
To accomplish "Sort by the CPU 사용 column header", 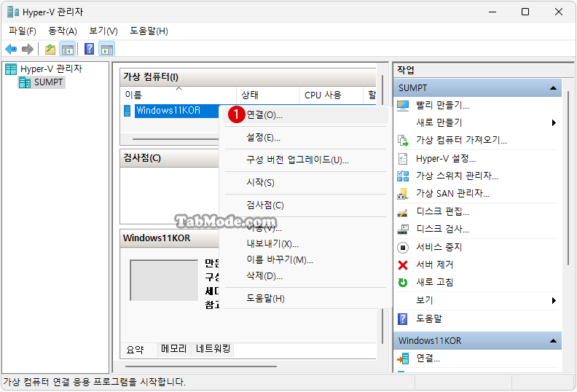I will point(331,95).
